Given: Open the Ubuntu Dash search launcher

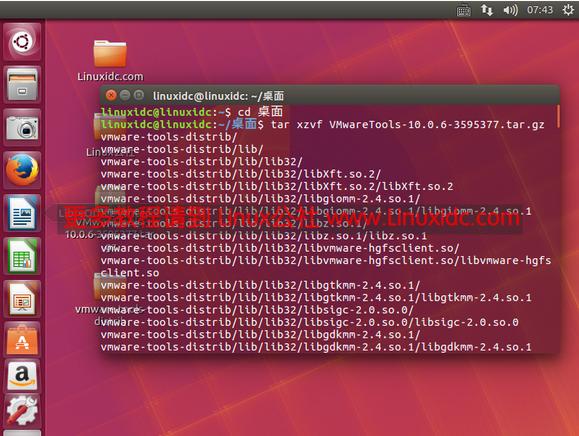Looking at the screenshot, I should point(22,42).
